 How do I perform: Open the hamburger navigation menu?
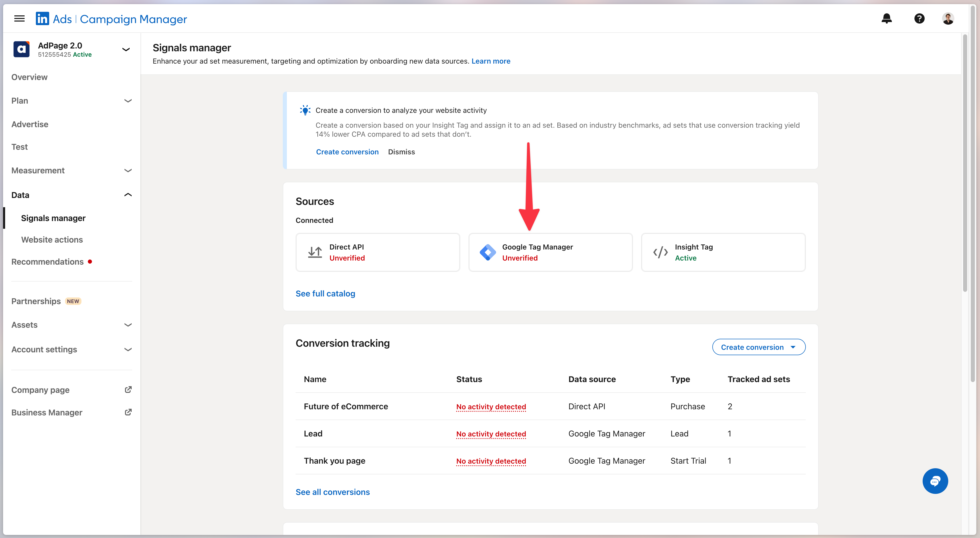pyautogui.click(x=19, y=19)
